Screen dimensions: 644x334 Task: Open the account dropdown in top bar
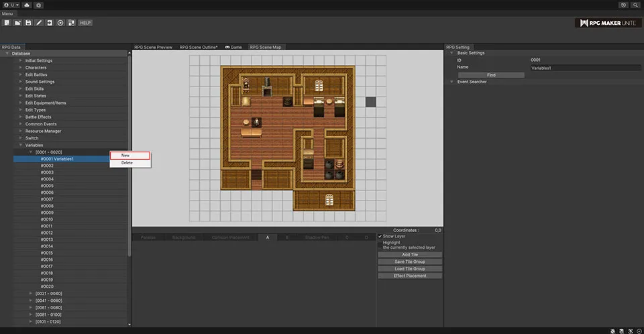pyautogui.click(x=10, y=5)
